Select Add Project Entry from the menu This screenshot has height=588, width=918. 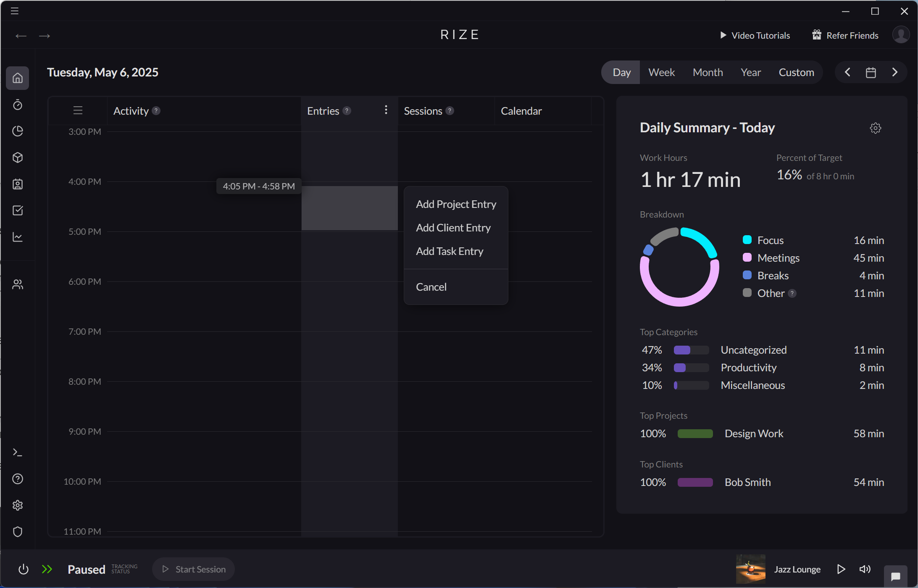point(455,204)
